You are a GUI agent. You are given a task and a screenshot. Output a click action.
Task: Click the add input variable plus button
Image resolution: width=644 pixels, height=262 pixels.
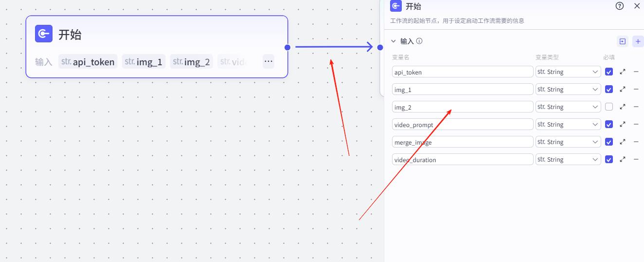click(x=638, y=41)
